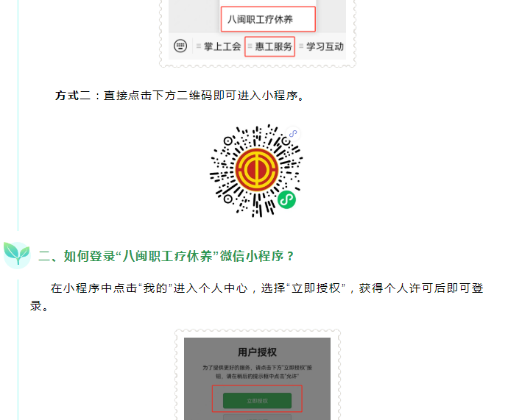
Task: Click the red union emblem in the QR code center
Action: coord(257,170)
